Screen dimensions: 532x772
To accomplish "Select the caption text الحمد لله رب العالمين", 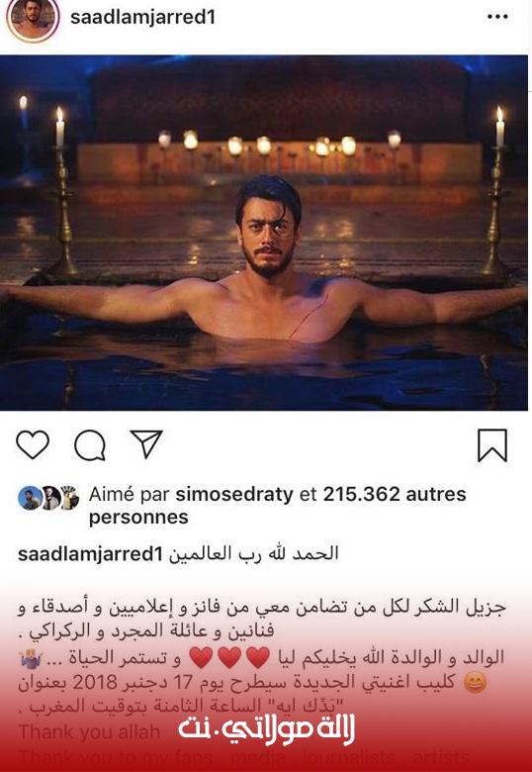I will [x=254, y=554].
